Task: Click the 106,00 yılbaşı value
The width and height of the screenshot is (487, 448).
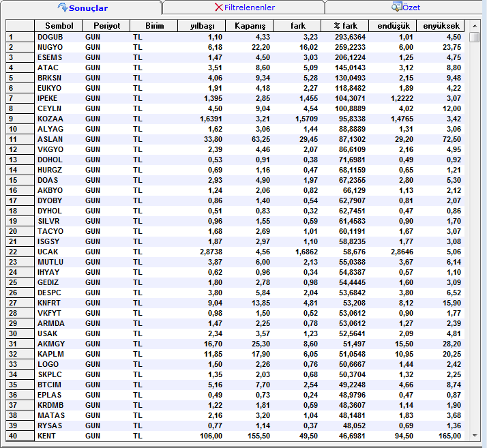Action: point(211,436)
